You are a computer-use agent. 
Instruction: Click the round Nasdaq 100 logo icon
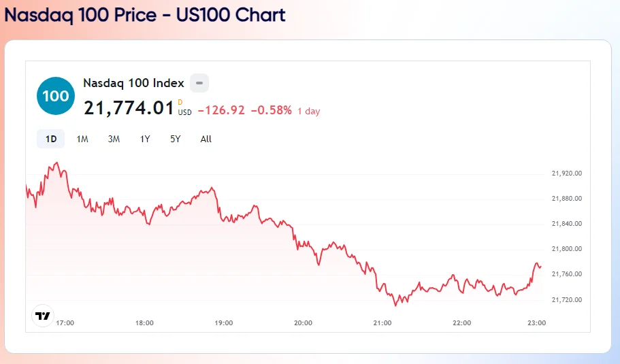(56, 96)
